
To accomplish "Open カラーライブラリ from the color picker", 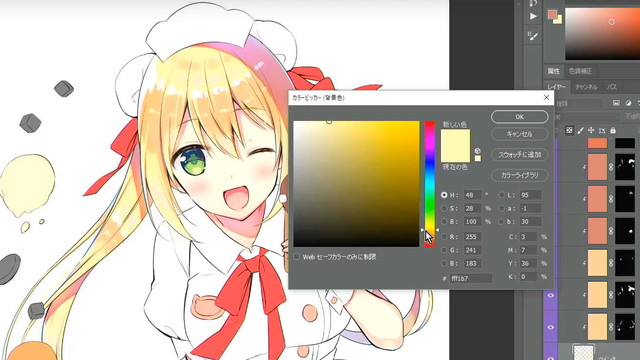I will coord(519,175).
